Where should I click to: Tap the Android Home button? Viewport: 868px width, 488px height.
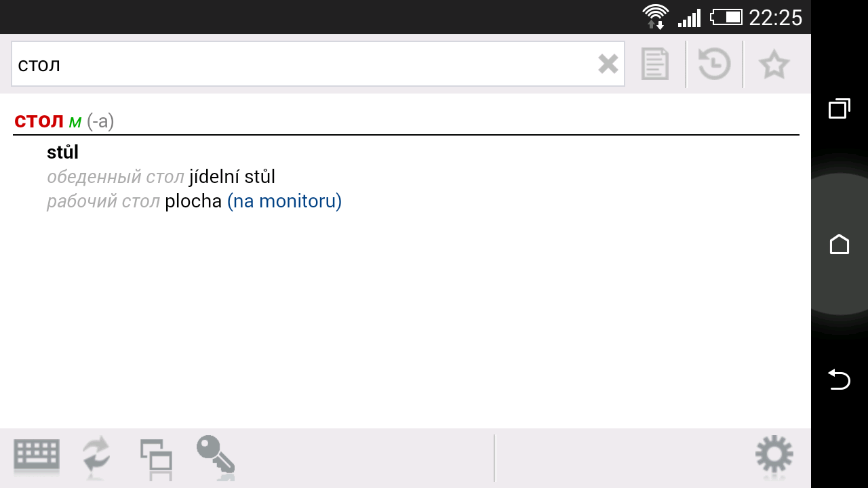pyautogui.click(x=840, y=244)
